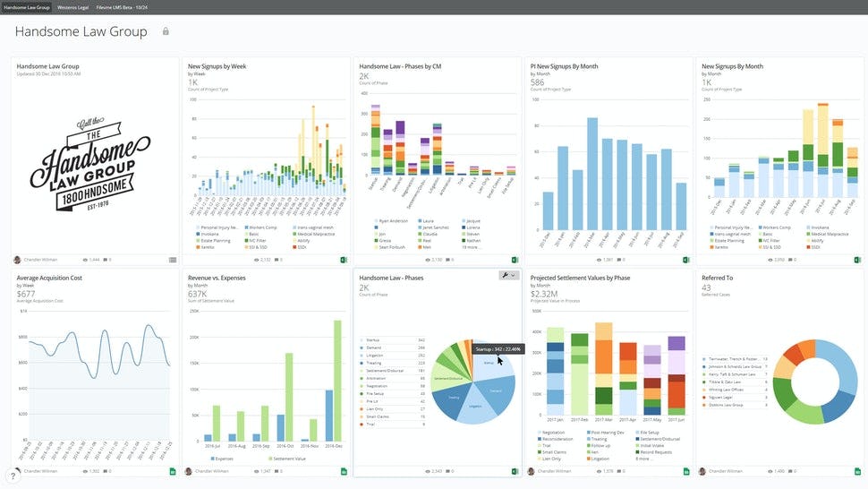The image size is (868, 489).
Task: Click the comments icon on Handsome Law - Phases pie card
Action: click(448, 471)
